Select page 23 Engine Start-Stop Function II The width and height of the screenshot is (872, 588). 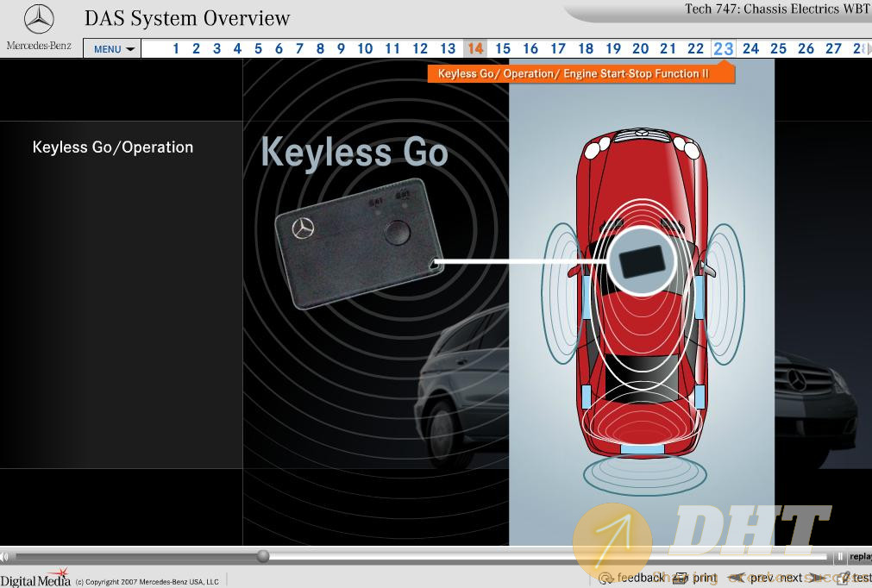tap(724, 49)
